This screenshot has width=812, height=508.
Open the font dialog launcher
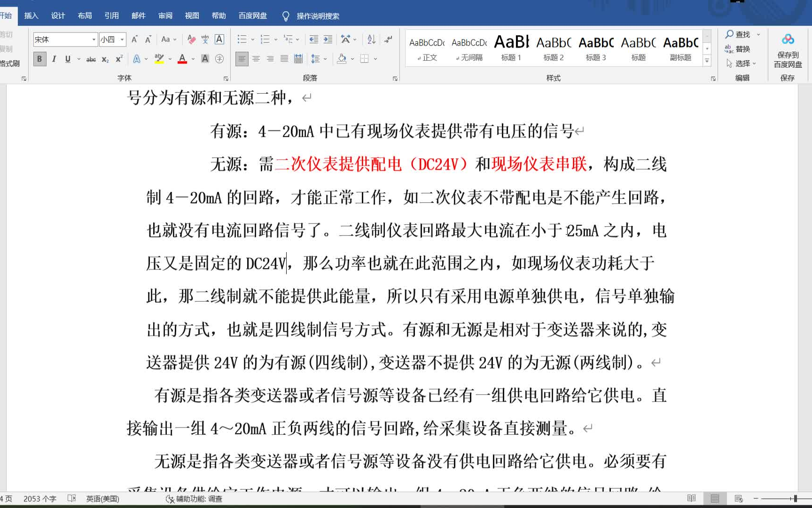(x=226, y=79)
